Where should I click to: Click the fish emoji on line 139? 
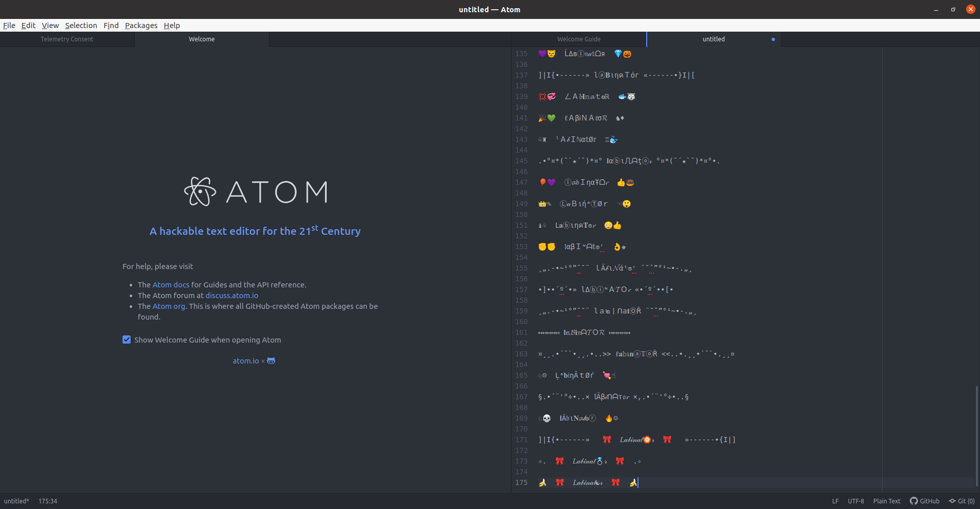(622, 96)
